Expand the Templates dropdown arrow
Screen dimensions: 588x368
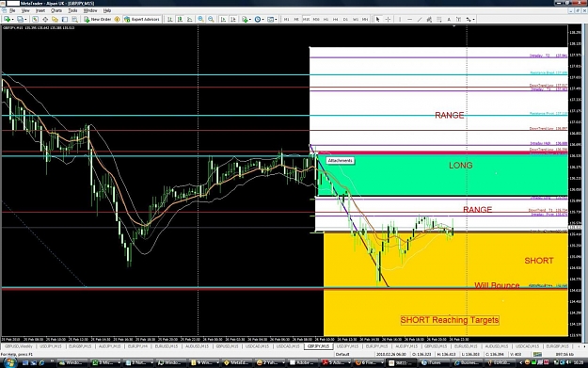point(276,19)
